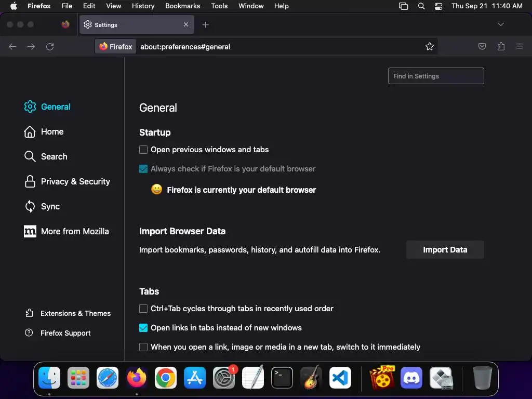Open the General settings category
This screenshot has height=399, width=532.
[47, 107]
